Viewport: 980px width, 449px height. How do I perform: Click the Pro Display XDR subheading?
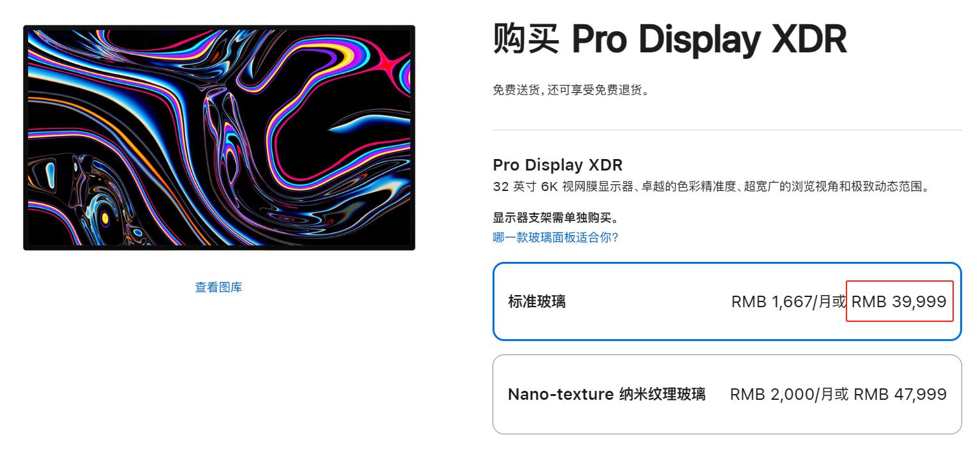(x=557, y=165)
